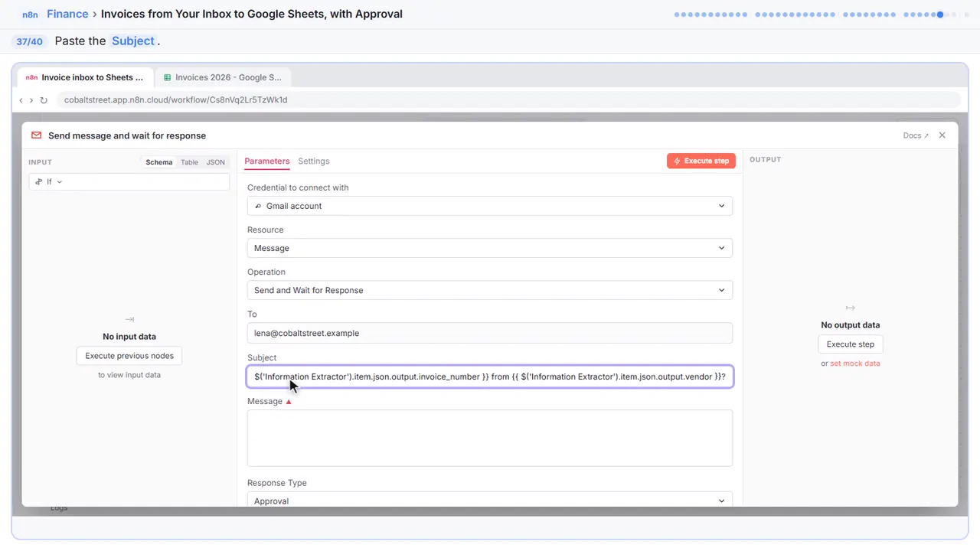Click the red warning triangle beside Message
The height and width of the screenshot is (551, 980).
[289, 402]
